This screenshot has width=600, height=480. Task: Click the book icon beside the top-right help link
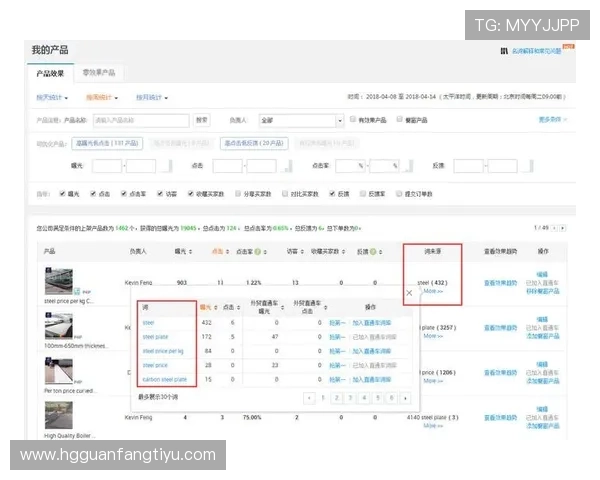click(x=504, y=51)
